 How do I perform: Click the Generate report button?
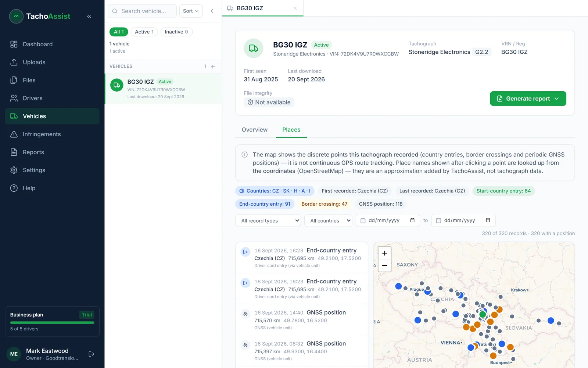[528, 99]
